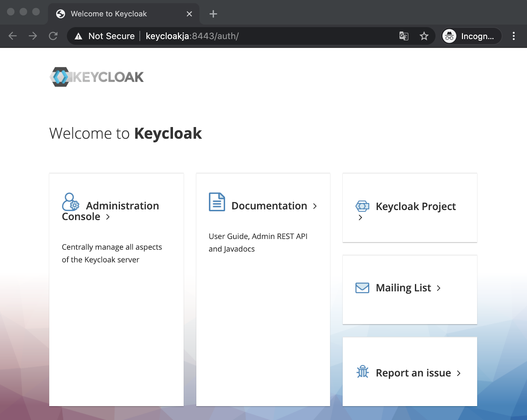Click the macOS yellow minimize window button

[x=23, y=12]
